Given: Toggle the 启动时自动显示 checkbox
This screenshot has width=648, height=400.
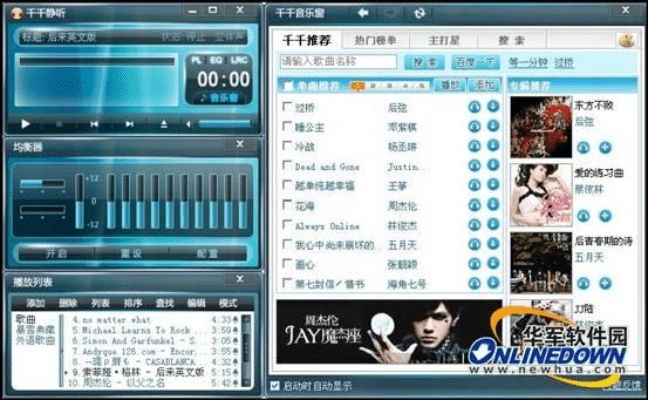Looking at the screenshot, I should pos(276,385).
